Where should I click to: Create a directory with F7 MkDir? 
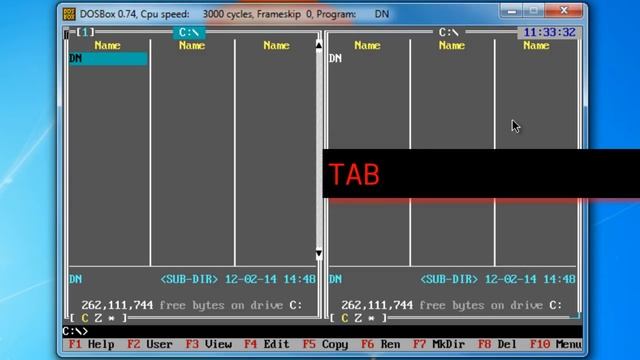(x=439, y=344)
